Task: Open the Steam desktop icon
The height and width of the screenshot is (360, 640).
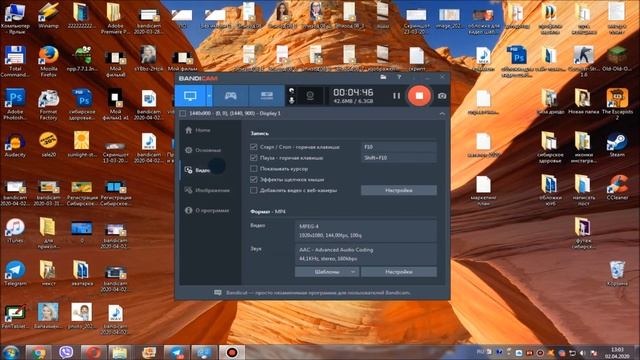Action: (x=617, y=145)
